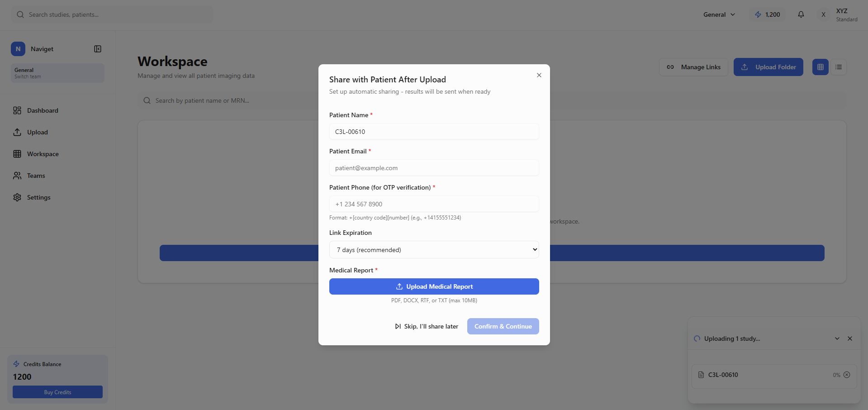
Task: Switch to list view in Workspace
Action: 838,67
